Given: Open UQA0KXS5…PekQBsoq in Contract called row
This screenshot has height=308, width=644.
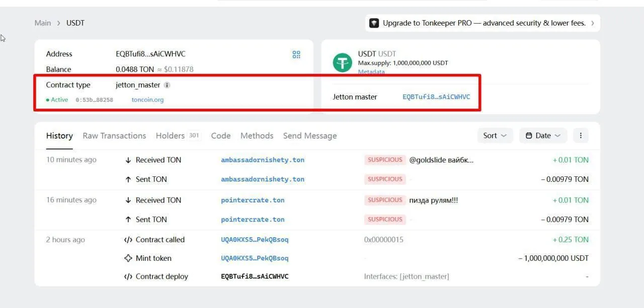Looking at the screenshot, I should coord(255,240).
